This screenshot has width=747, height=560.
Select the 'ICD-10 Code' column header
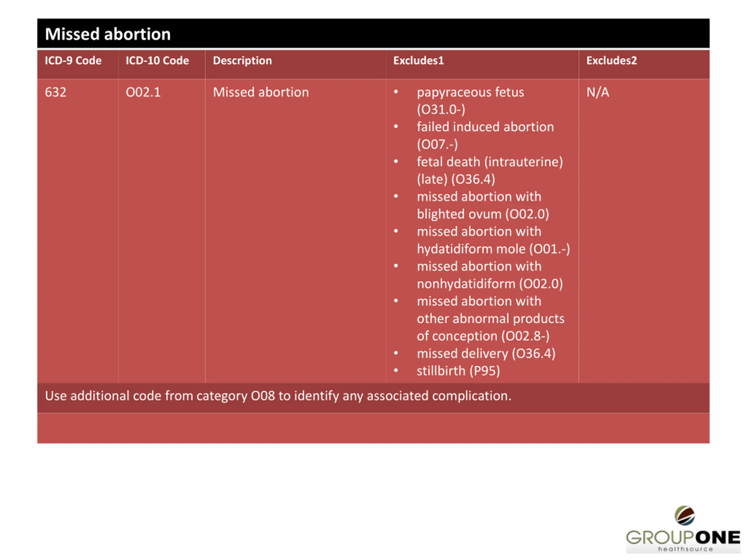(x=157, y=60)
